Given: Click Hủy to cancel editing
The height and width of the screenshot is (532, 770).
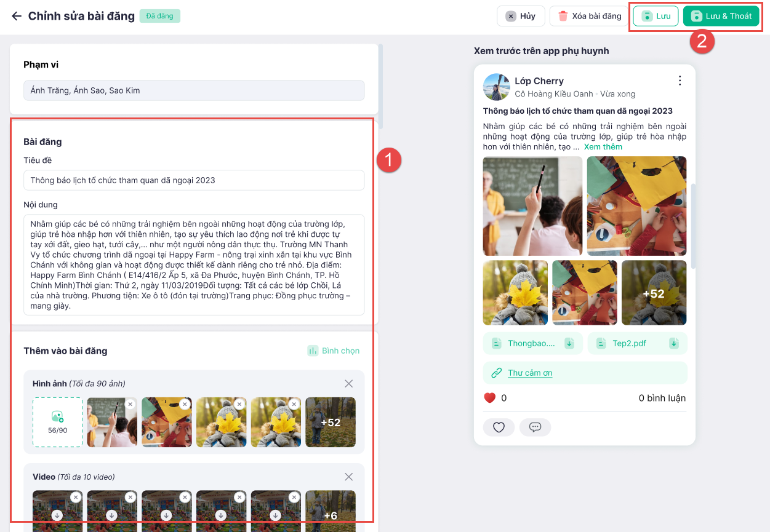Looking at the screenshot, I should pos(521,16).
